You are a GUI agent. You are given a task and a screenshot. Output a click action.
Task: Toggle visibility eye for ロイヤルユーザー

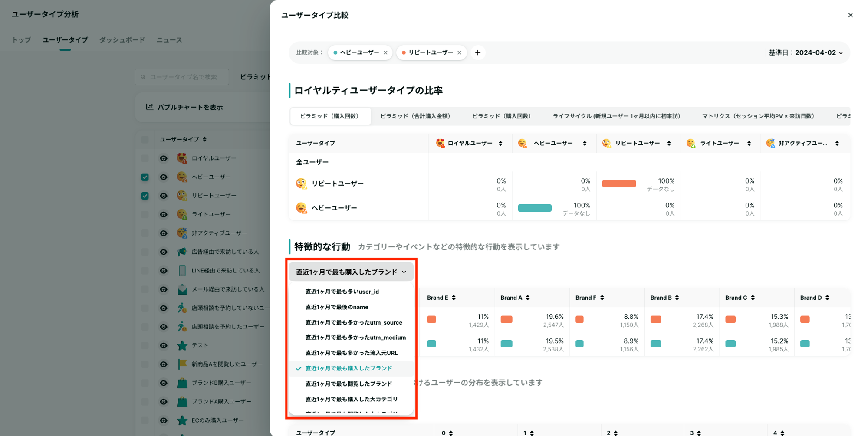point(164,158)
